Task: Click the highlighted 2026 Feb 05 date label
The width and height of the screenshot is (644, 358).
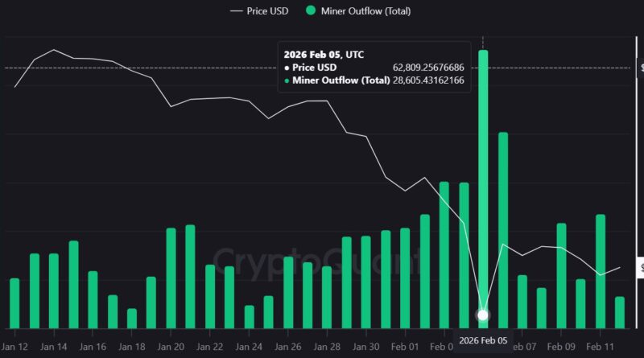Action: (483, 340)
